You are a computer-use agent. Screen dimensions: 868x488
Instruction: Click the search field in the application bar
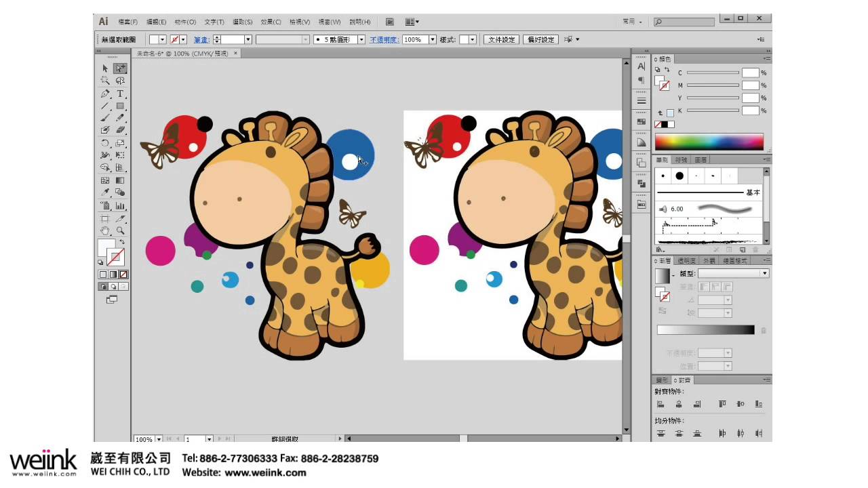686,22
